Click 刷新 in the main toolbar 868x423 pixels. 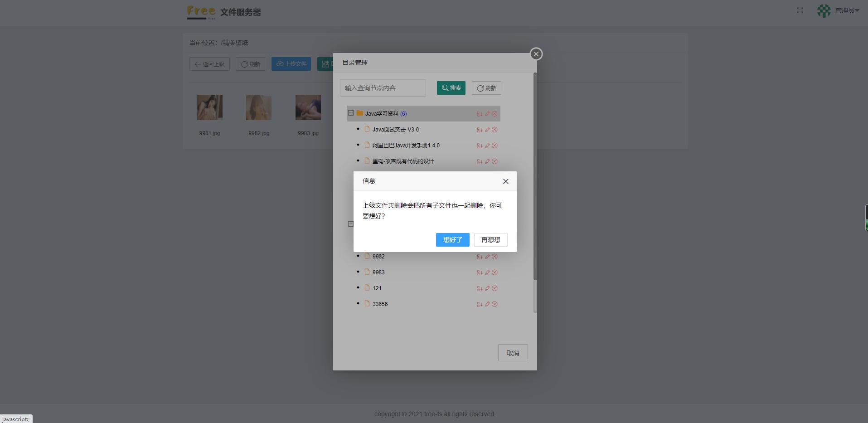(x=250, y=64)
